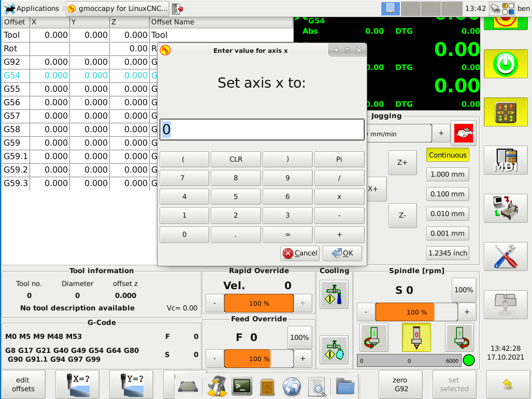Select 0.100 mm jog increment
This screenshot has width=532, height=399.
tap(448, 194)
